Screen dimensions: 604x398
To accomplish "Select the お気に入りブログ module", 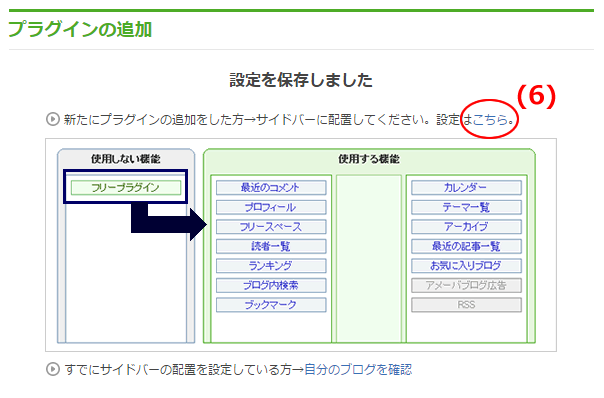I will [x=466, y=266].
